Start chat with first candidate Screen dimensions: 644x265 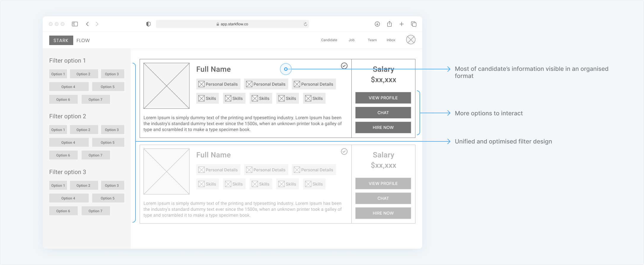[383, 113]
